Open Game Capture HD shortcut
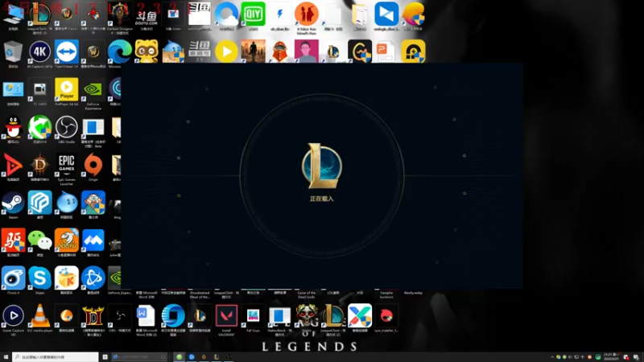The image size is (644, 362). 13,316
